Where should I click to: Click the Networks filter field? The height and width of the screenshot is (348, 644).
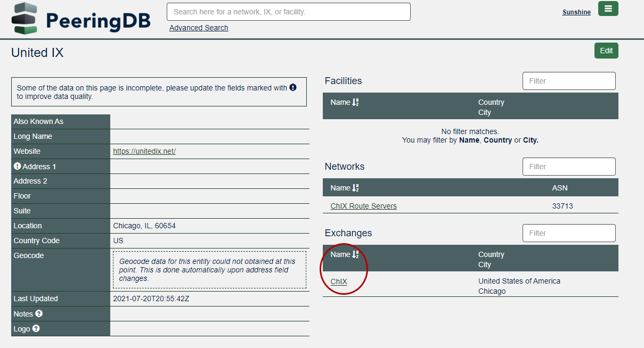pos(568,167)
